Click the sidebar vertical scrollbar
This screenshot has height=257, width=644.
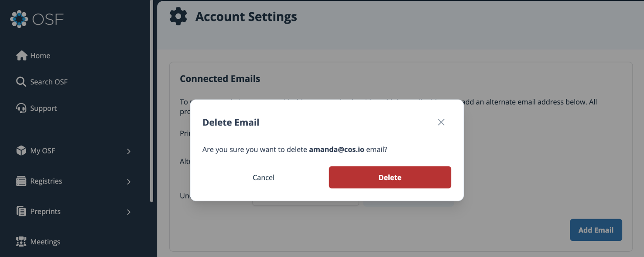point(151,101)
